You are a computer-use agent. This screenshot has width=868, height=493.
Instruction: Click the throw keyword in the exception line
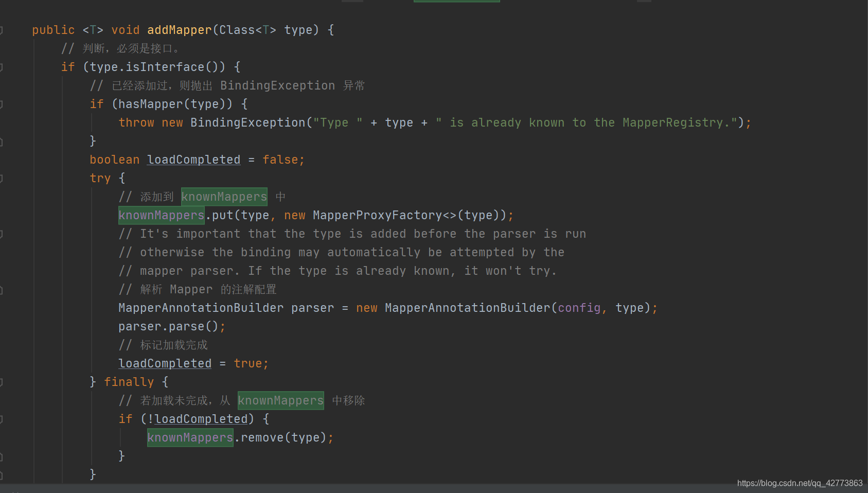coord(136,122)
